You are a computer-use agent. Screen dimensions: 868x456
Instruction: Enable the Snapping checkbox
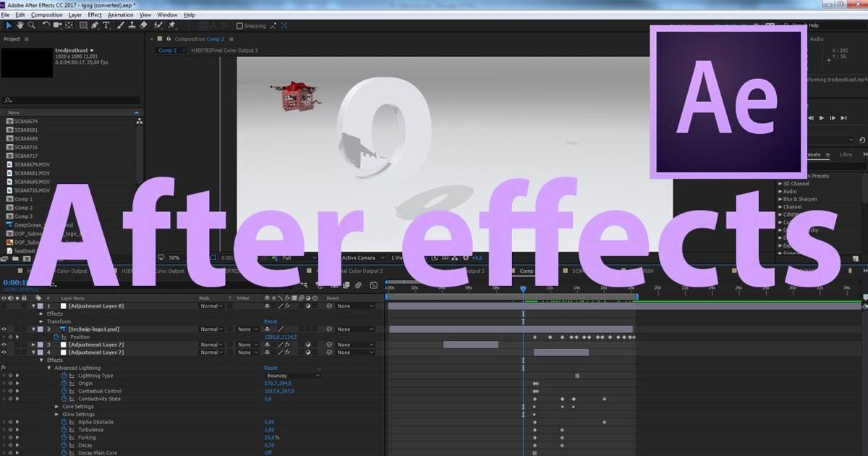tap(239, 26)
